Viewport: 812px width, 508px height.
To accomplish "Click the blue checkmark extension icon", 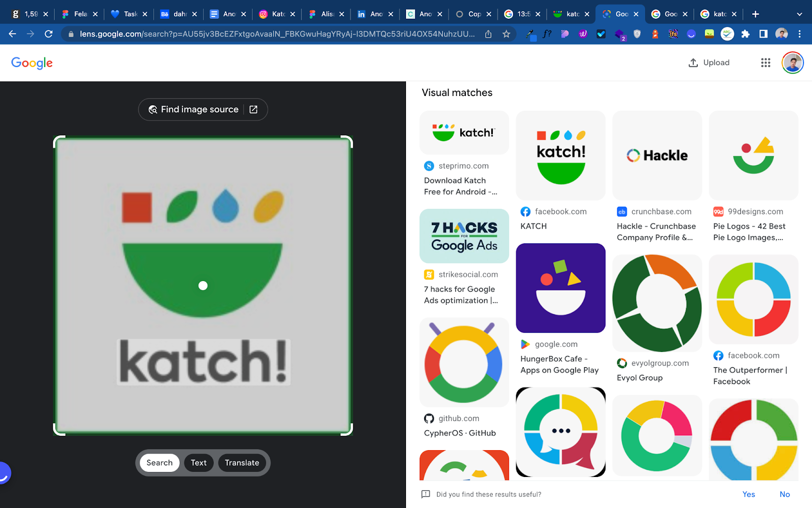I will tap(601, 34).
